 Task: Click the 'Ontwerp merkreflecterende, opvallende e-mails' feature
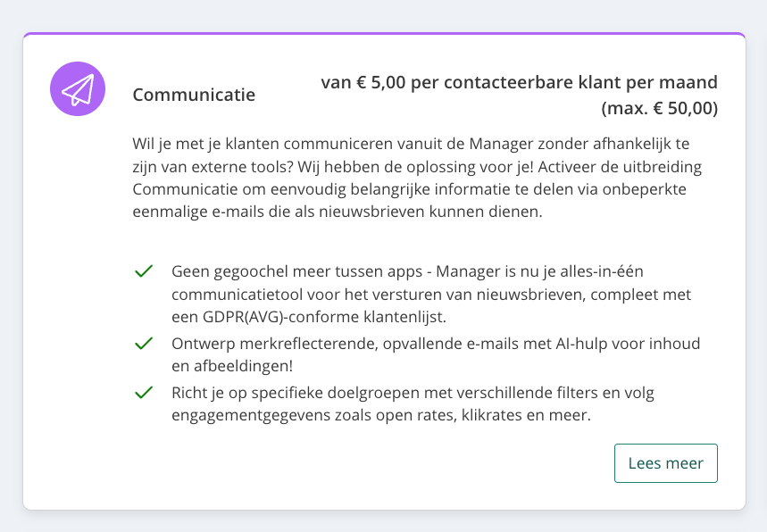coord(357,344)
